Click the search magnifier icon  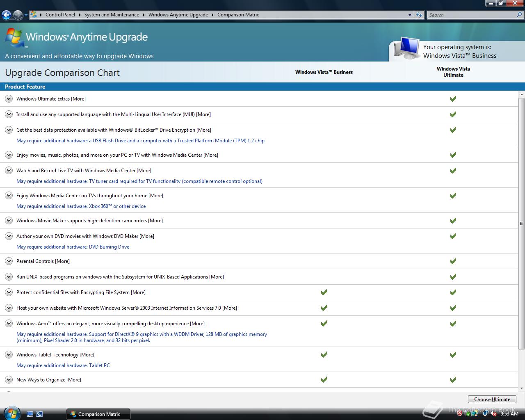pos(520,15)
